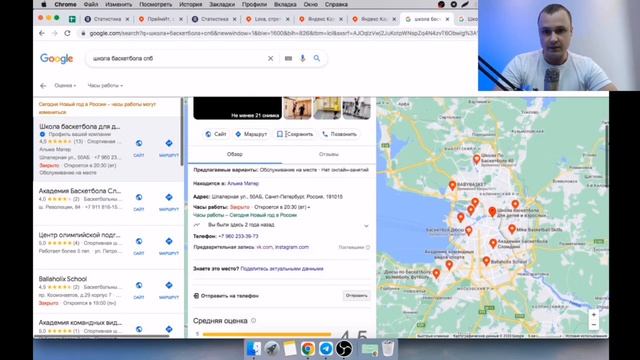Open the vk.com booking link
The width and height of the screenshot is (640, 360).
tap(264, 247)
